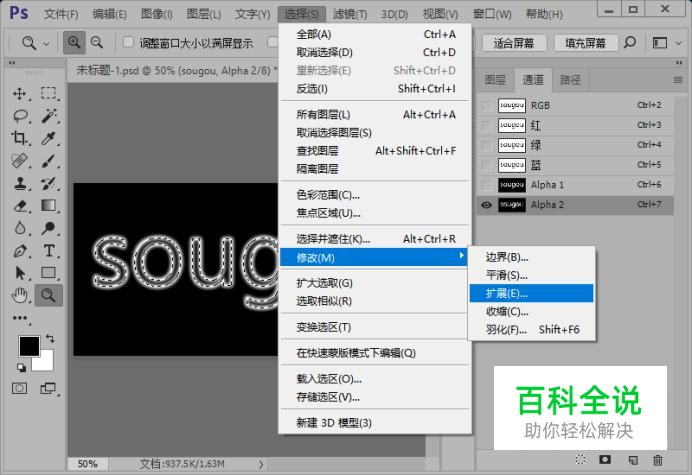Screen dimensions: 692x475
Task: Collapse the right panel dock arrows
Action: (x=679, y=63)
